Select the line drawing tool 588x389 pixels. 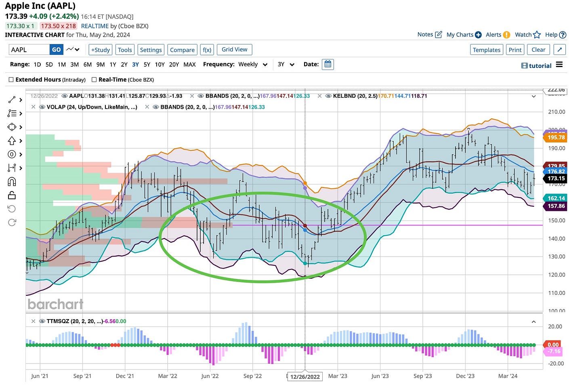[12, 100]
